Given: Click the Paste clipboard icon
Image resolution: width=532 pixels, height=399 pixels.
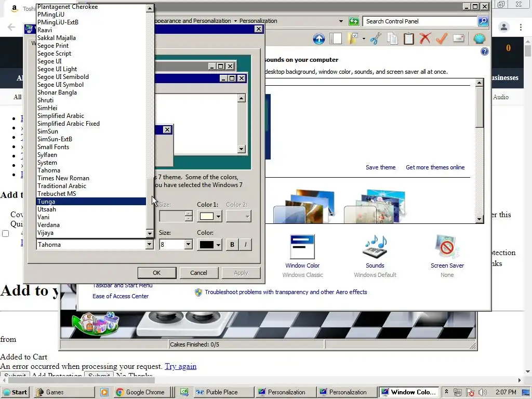Looking at the screenshot, I should (x=409, y=38).
